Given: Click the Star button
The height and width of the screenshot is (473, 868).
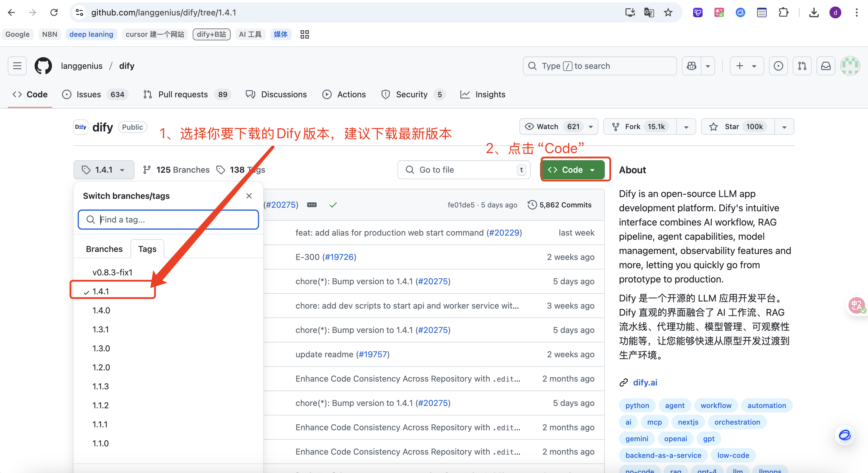Looking at the screenshot, I should click(738, 127).
